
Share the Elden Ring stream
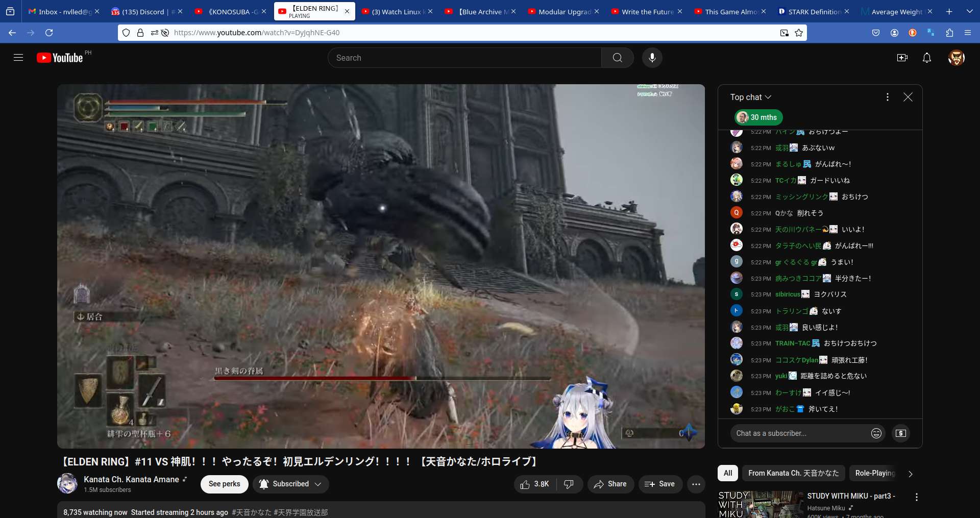610,484
